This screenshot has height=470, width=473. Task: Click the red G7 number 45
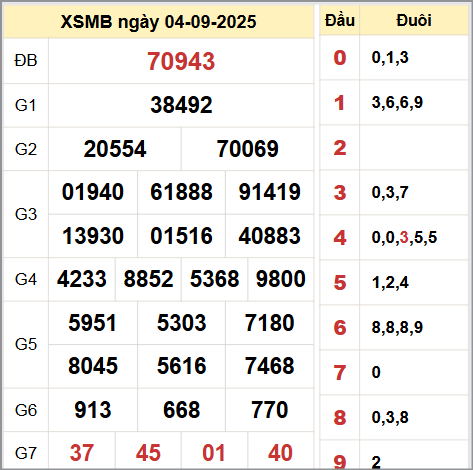(148, 453)
